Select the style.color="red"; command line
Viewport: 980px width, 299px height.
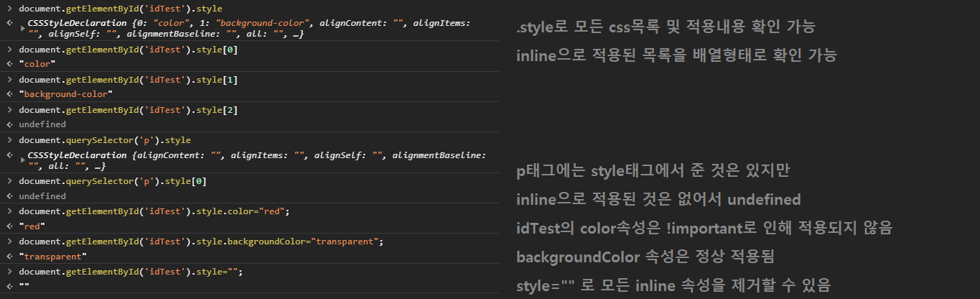154,211
